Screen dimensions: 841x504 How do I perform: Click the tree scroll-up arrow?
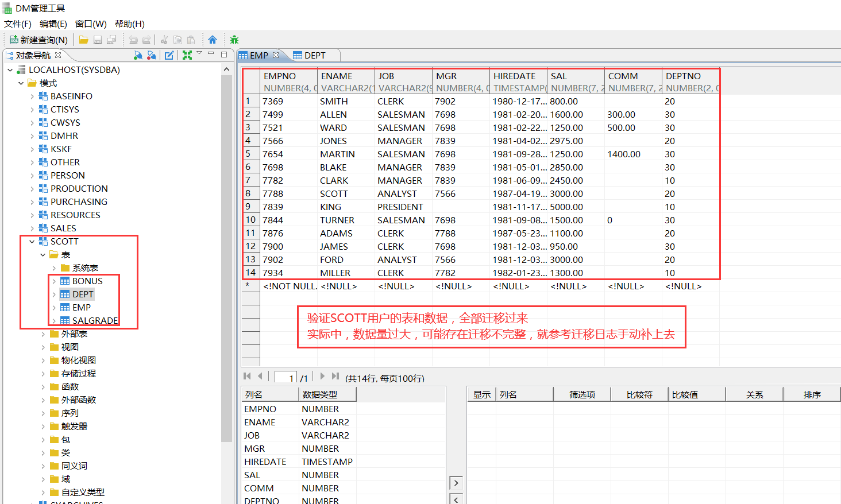[226, 69]
